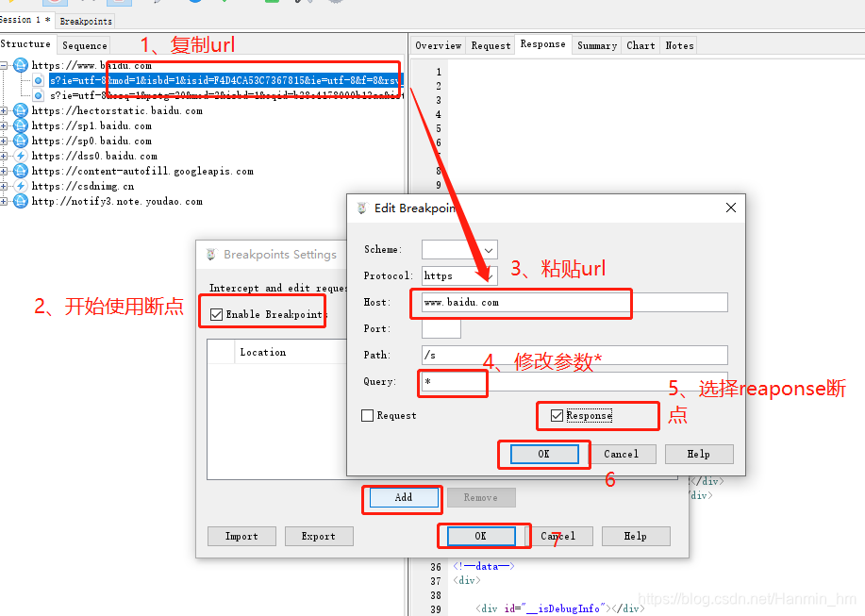This screenshot has width=865, height=616.
Task: Open the Summary tab
Action: (597, 46)
